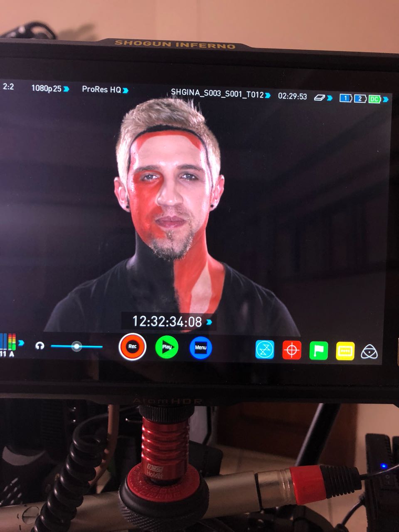Tap the battery 2 indicator
Image resolution: width=399 pixels, height=532 pixels.
pos(360,99)
